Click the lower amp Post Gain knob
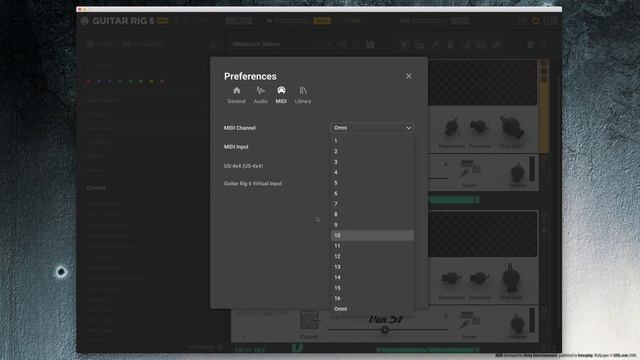This screenshot has height=360, width=640. point(511,278)
